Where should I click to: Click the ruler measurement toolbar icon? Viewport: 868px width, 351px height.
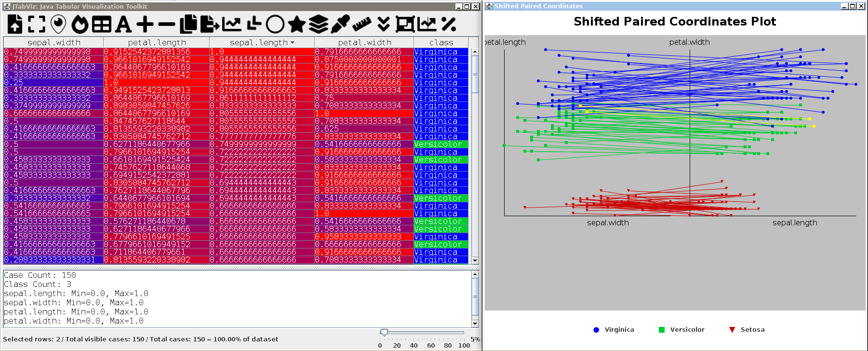362,24
